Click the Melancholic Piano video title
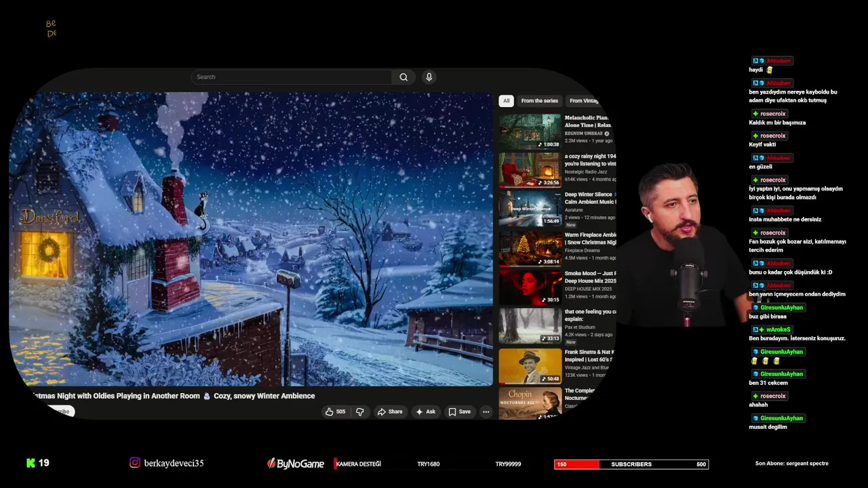Viewport: 868px width, 488px height. point(589,121)
